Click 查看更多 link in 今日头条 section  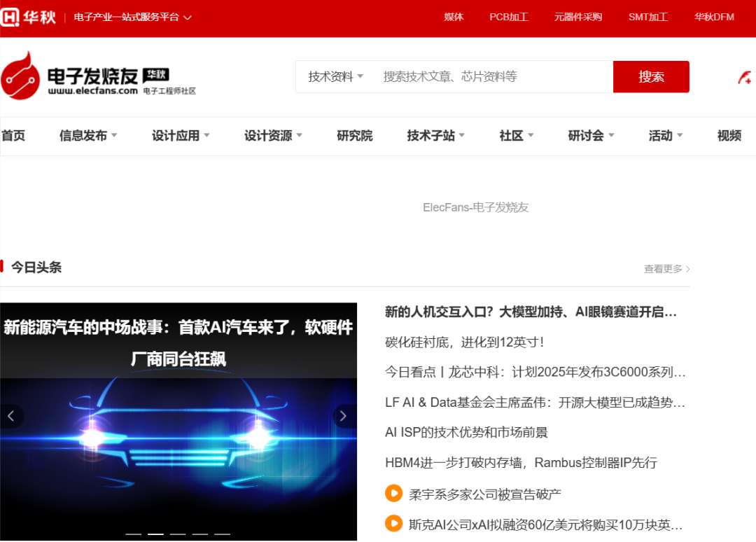pyautogui.click(x=667, y=269)
